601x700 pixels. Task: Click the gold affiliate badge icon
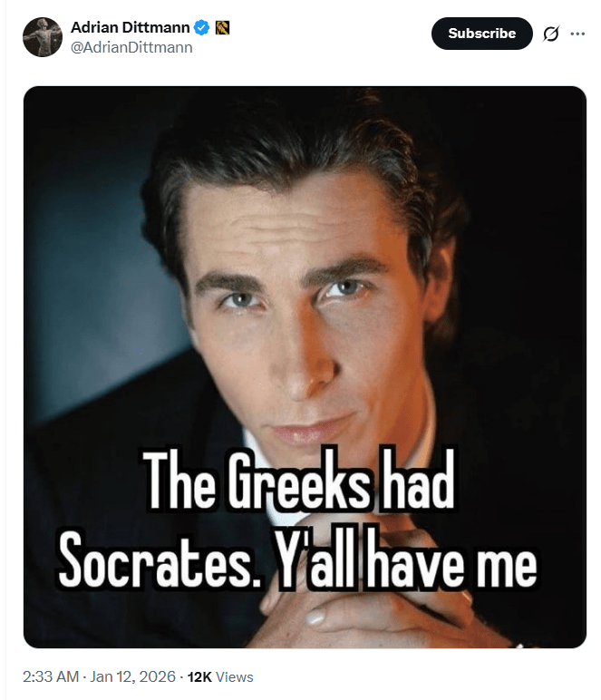point(223,28)
